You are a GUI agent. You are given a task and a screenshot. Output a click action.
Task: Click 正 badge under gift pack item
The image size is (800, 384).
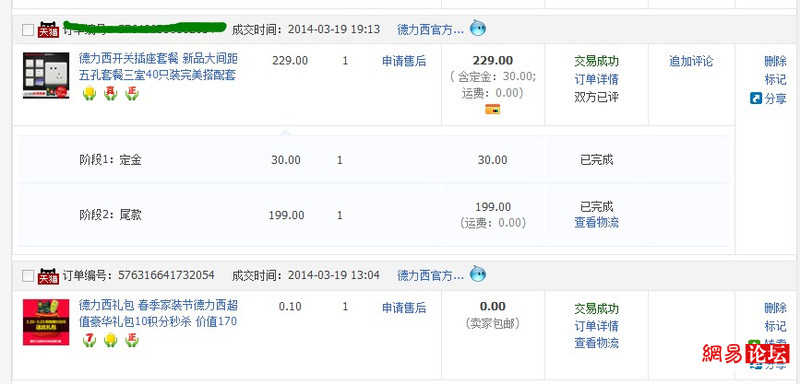tap(132, 340)
